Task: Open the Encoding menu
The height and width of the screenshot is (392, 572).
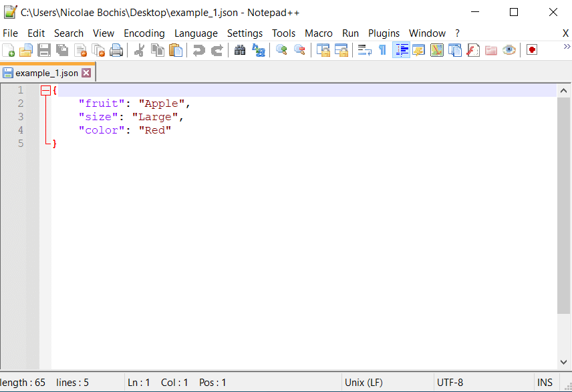Action: pyautogui.click(x=144, y=33)
